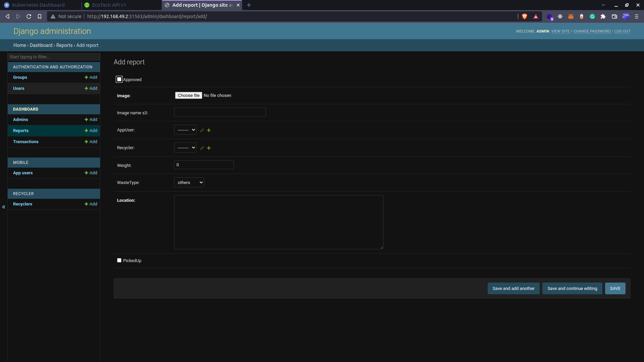The width and height of the screenshot is (644, 362).
Task: Open the Brave Shields lion icon
Action: (x=525, y=16)
